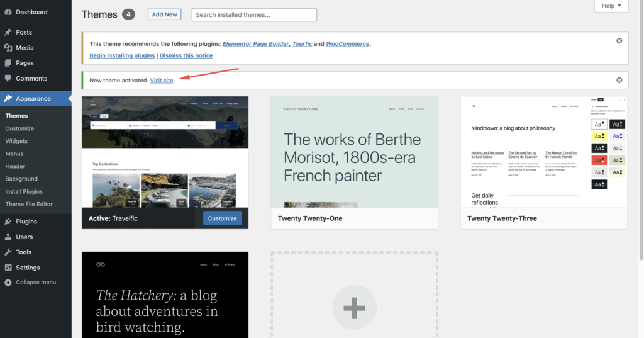The width and height of the screenshot is (644, 338).
Task: Select the Twenty Twenty-Three theme screenshot
Action: 544,152
